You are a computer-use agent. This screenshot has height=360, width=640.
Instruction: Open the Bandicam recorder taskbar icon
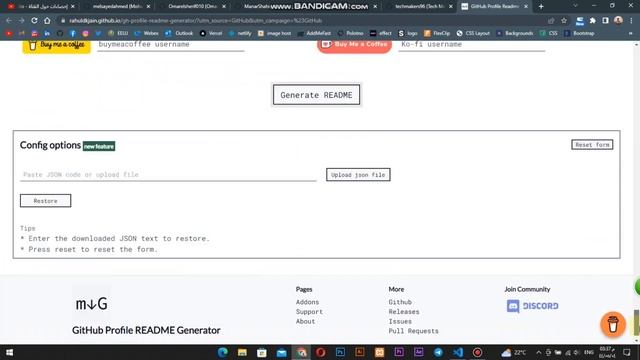pos(477,352)
